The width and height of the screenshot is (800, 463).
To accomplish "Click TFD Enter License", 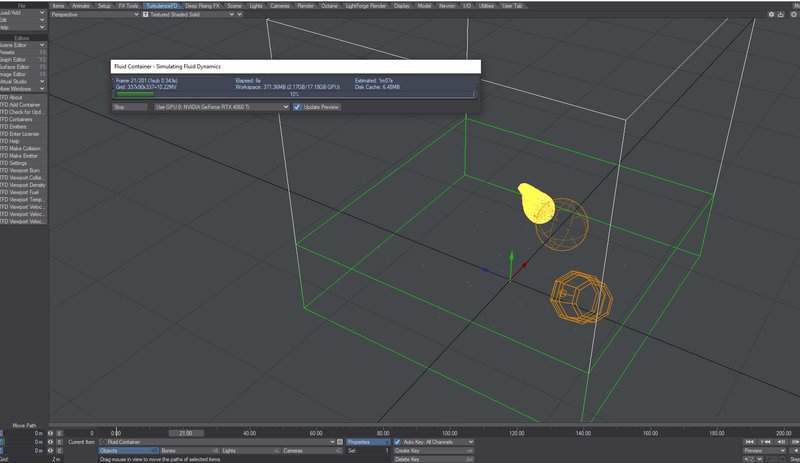I will coord(23,134).
